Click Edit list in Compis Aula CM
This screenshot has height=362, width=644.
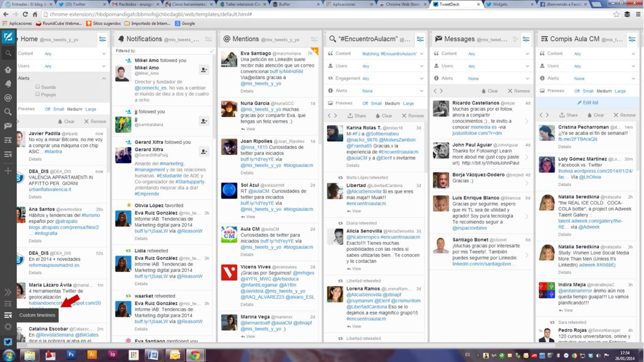point(587,103)
